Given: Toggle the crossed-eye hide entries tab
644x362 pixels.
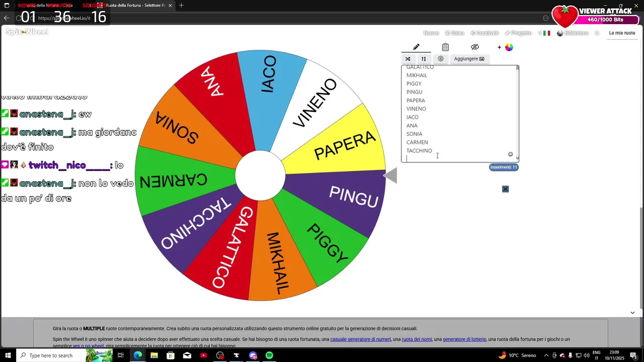Looking at the screenshot, I should (474, 47).
